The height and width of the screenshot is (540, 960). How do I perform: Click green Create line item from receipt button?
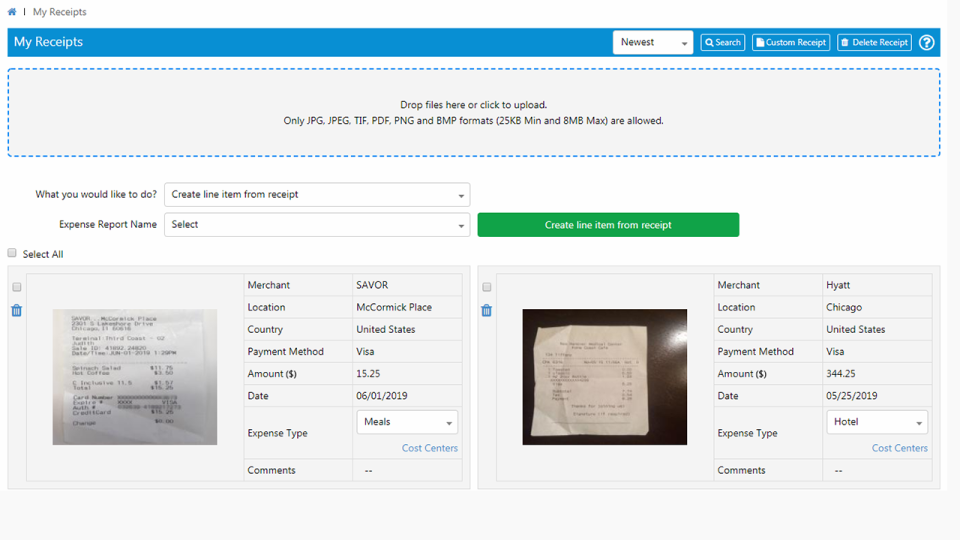coord(608,225)
